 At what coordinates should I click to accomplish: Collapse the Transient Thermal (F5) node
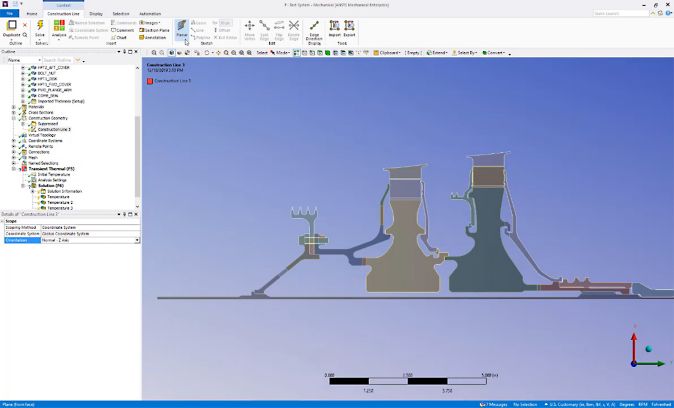[14, 169]
